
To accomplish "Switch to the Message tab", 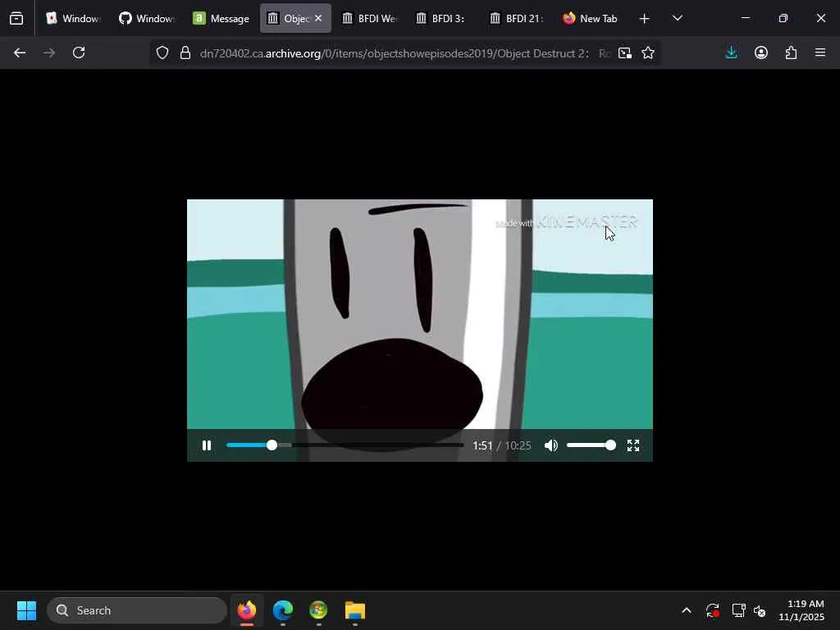I will [x=221, y=18].
